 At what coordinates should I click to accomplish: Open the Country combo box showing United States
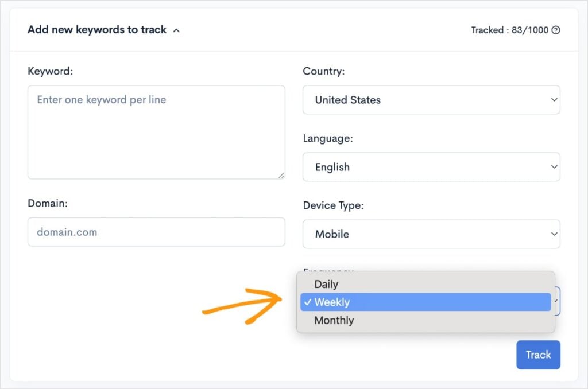coord(431,99)
